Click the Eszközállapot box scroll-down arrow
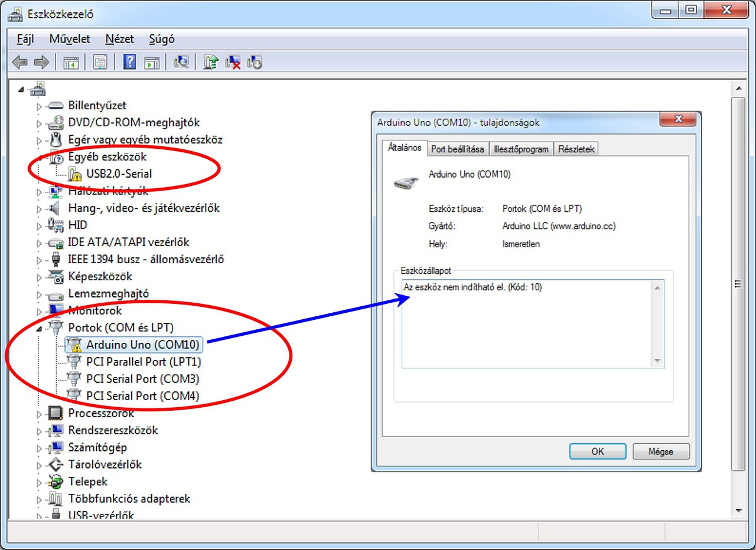This screenshot has height=550, width=756. click(x=657, y=361)
